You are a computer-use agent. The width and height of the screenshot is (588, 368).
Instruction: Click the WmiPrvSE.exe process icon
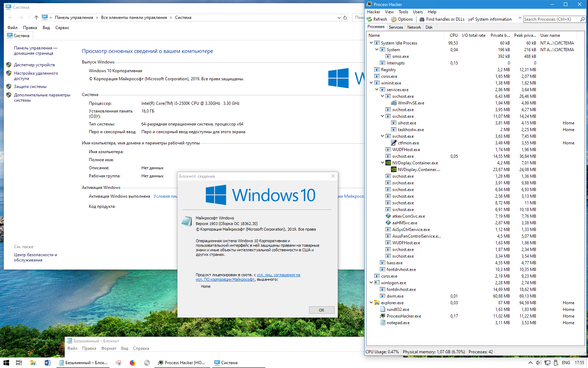(394, 103)
